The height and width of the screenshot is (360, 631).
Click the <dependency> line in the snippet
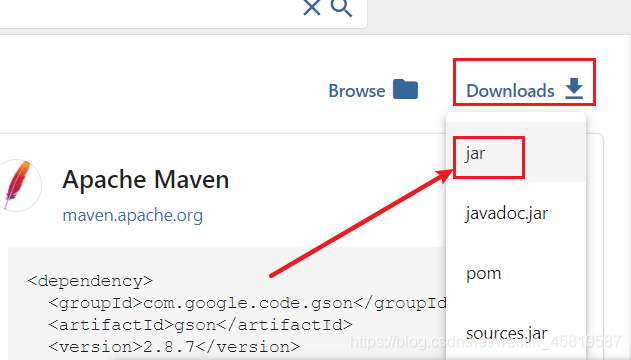coord(90,281)
